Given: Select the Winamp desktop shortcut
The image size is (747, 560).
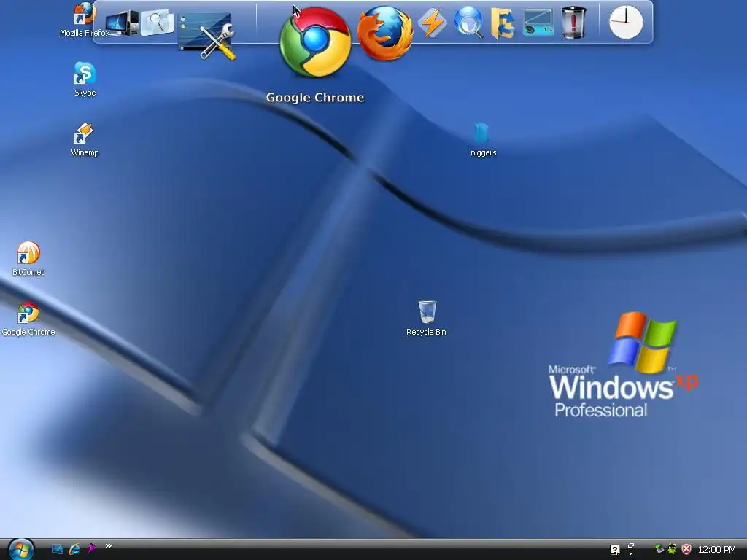Looking at the screenshot, I should click(x=85, y=139).
